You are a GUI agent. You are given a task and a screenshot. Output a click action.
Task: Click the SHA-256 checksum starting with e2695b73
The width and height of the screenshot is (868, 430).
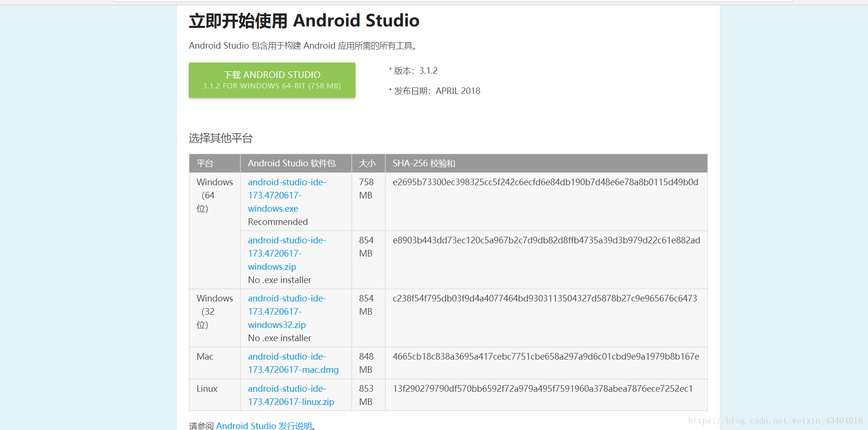coord(545,182)
